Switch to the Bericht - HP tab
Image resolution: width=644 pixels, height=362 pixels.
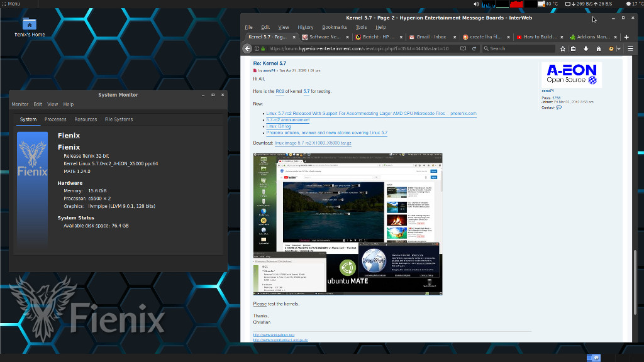(378, 37)
